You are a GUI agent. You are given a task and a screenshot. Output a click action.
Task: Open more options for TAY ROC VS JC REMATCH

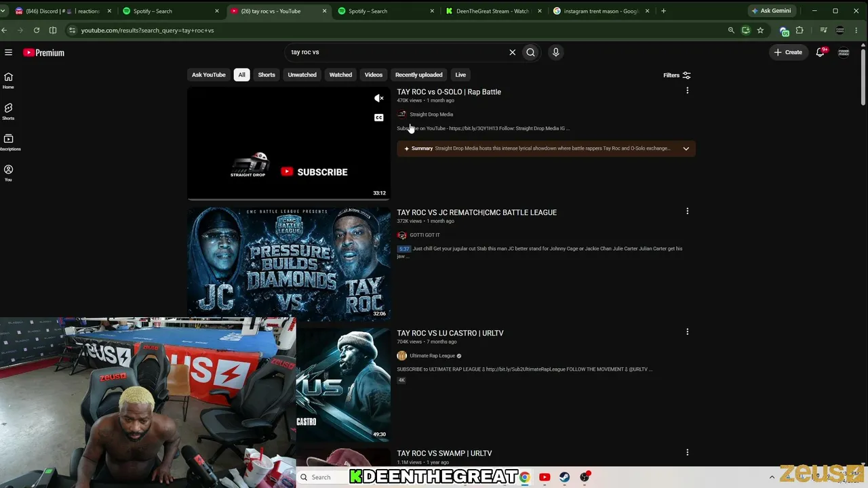tap(687, 211)
